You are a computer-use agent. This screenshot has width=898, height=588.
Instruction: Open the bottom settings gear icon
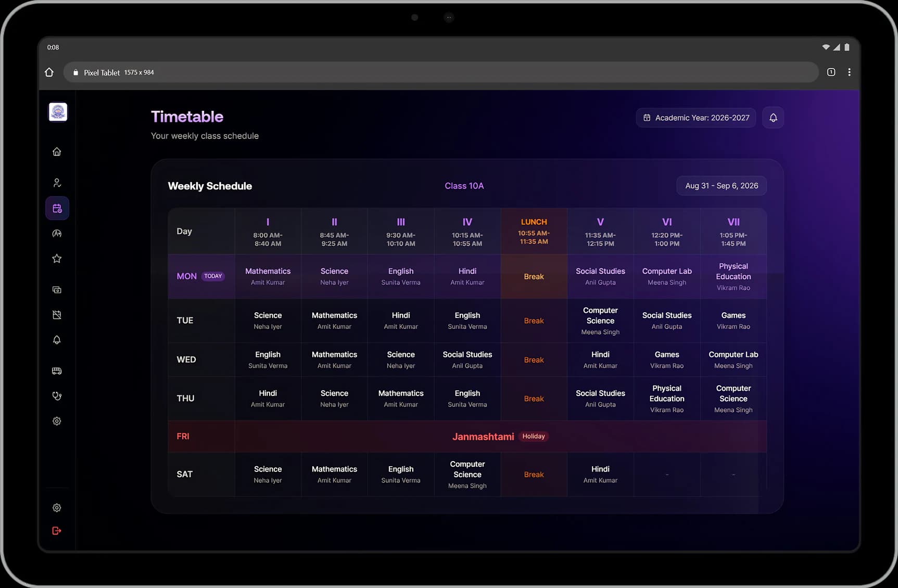pos(57,508)
